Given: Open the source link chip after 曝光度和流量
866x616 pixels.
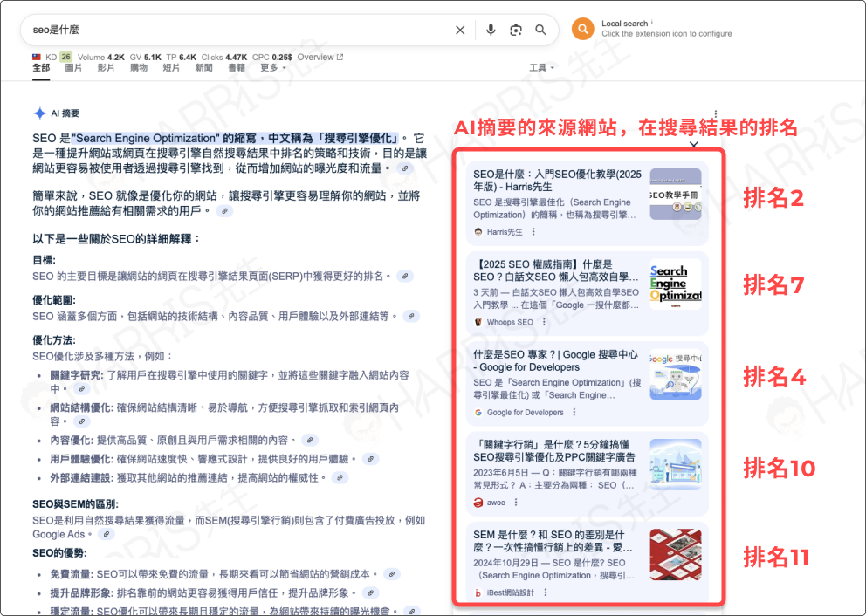Looking at the screenshot, I should [405, 168].
